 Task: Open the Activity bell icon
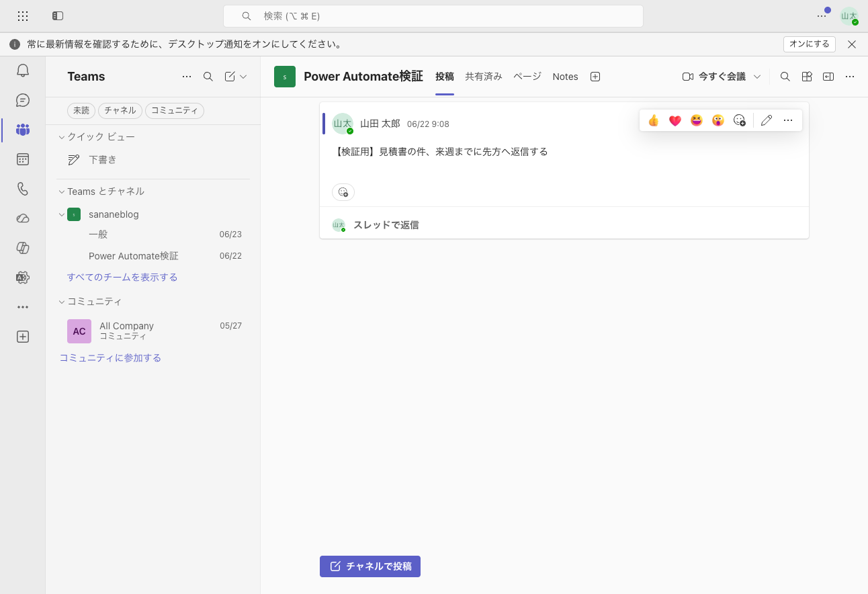(x=23, y=71)
